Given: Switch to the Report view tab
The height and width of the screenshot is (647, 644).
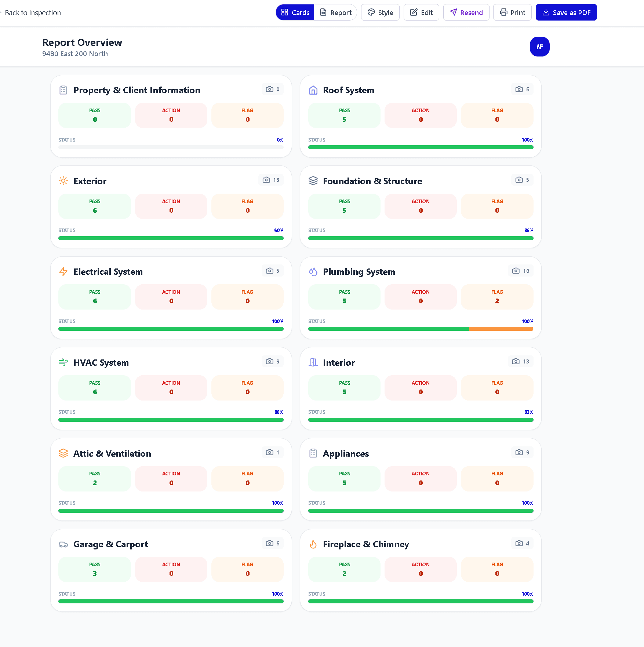Looking at the screenshot, I should (336, 12).
